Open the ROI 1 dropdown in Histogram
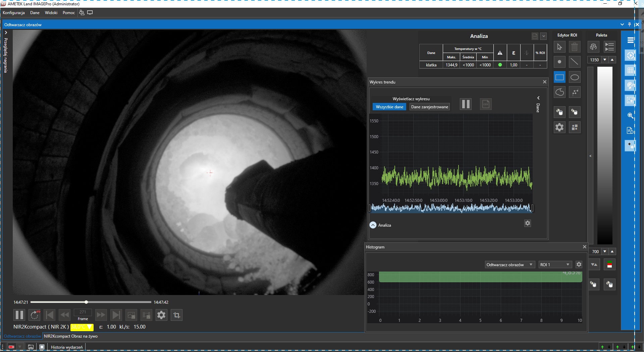Viewport: 644px width, 352px height. [554, 265]
